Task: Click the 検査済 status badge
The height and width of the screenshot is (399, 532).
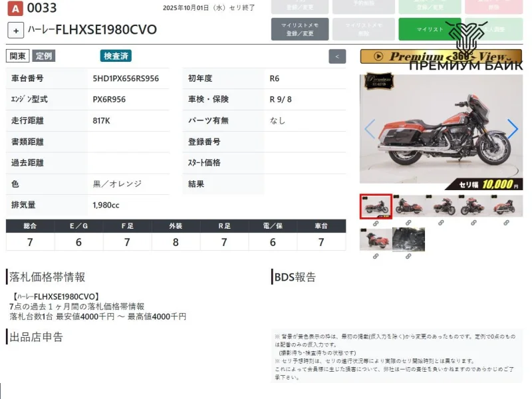Action: click(x=116, y=56)
